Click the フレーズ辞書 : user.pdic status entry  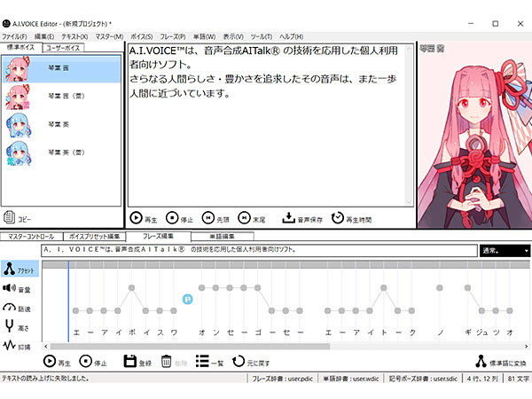tap(282, 379)
